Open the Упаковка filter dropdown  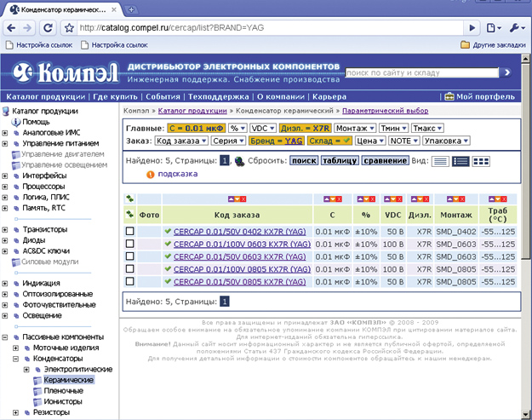(x=446, y=141)
